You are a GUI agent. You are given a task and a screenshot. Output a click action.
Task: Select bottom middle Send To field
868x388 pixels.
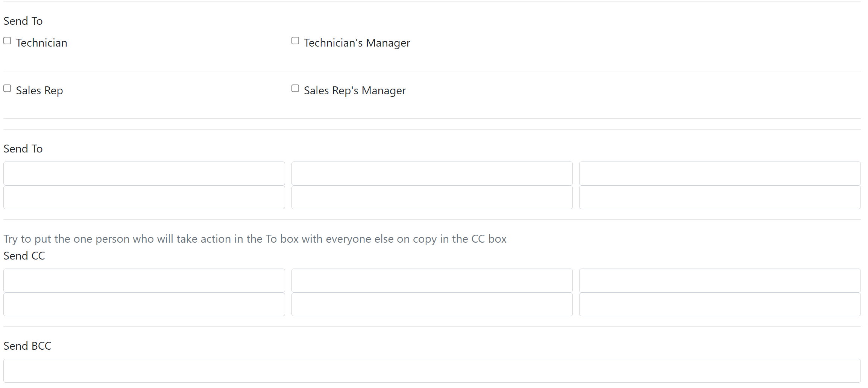pos(432,197)
